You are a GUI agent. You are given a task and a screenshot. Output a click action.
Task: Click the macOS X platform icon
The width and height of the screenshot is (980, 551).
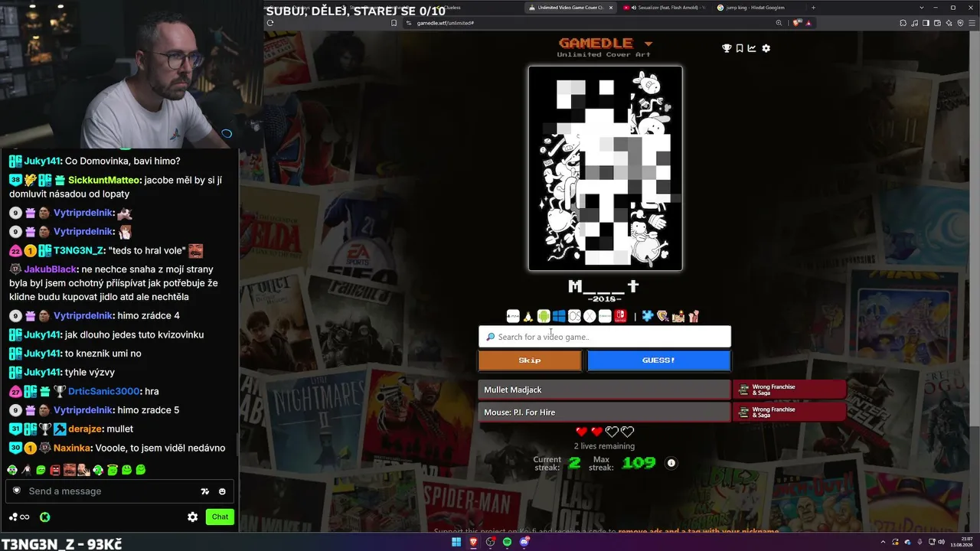pyautogui.click(x=590, y=316)
